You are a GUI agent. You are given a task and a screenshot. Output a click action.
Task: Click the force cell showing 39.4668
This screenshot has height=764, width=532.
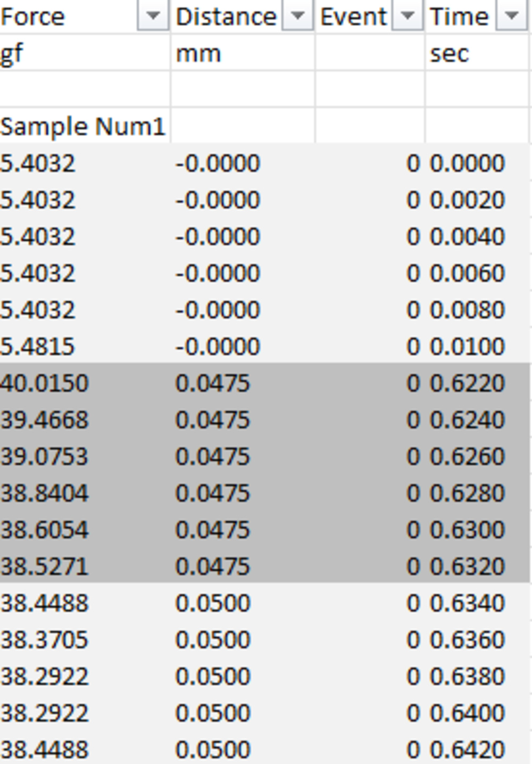pyautogui.click(x=44, y=420)
